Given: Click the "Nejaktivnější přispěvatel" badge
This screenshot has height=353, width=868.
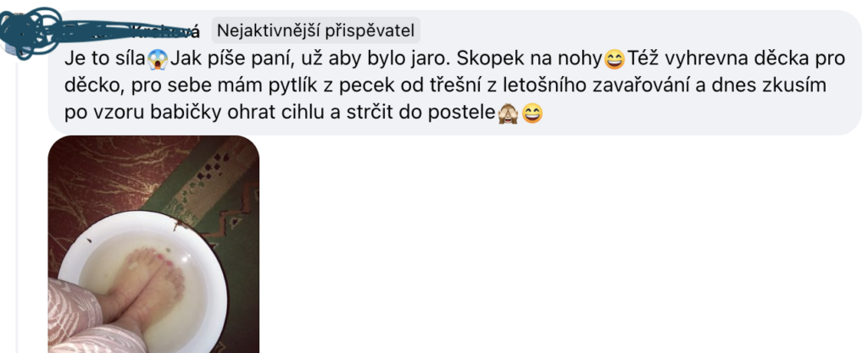Looking at the screenshot, I should click(x=315, y=30).
